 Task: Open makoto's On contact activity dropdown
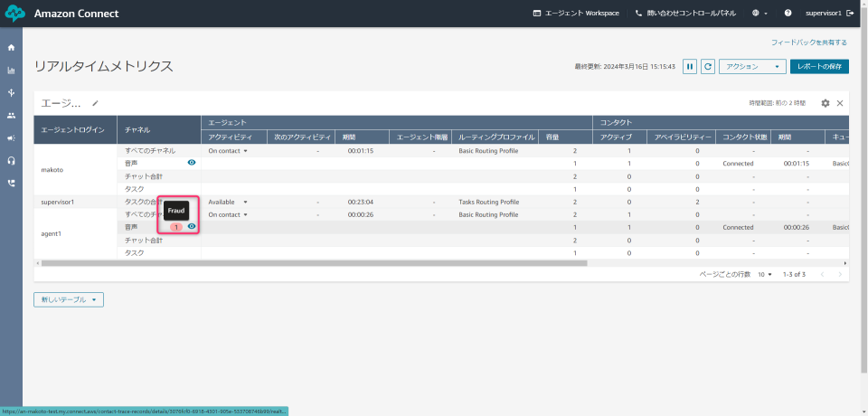(x=228, y=151)
